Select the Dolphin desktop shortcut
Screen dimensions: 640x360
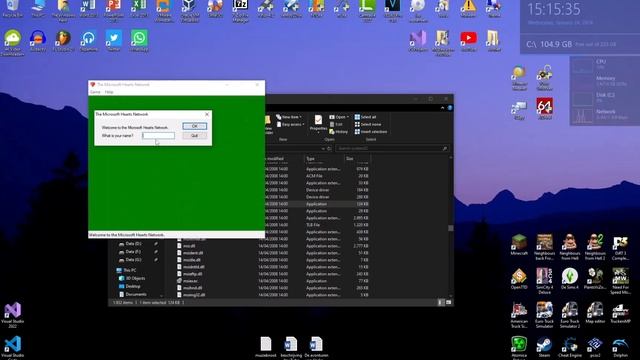(620, 348)
